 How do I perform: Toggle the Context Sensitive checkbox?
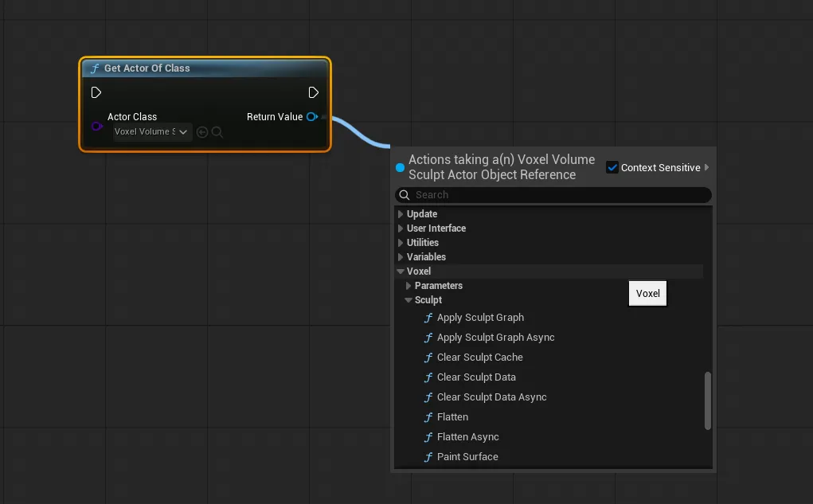pyautogui.click(x=612, y=167)
